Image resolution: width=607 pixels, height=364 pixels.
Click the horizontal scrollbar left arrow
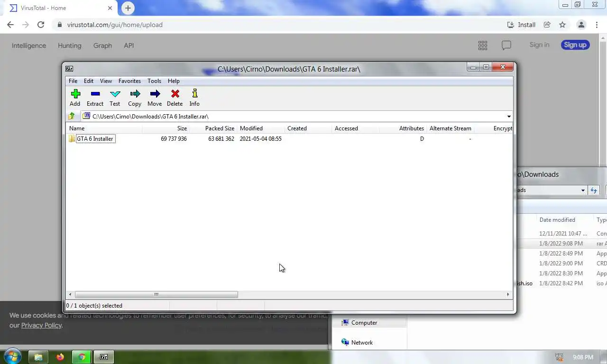[x=71, y=294]
